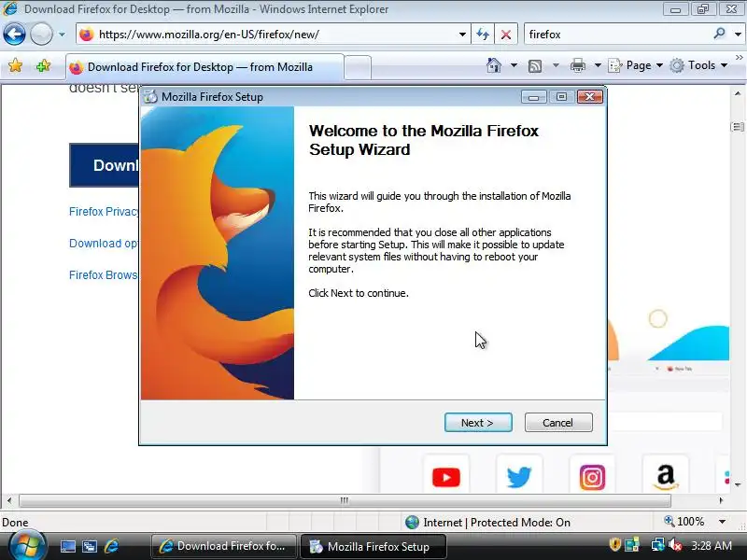Click the IE Forward navigation arrow

[41, 35]
